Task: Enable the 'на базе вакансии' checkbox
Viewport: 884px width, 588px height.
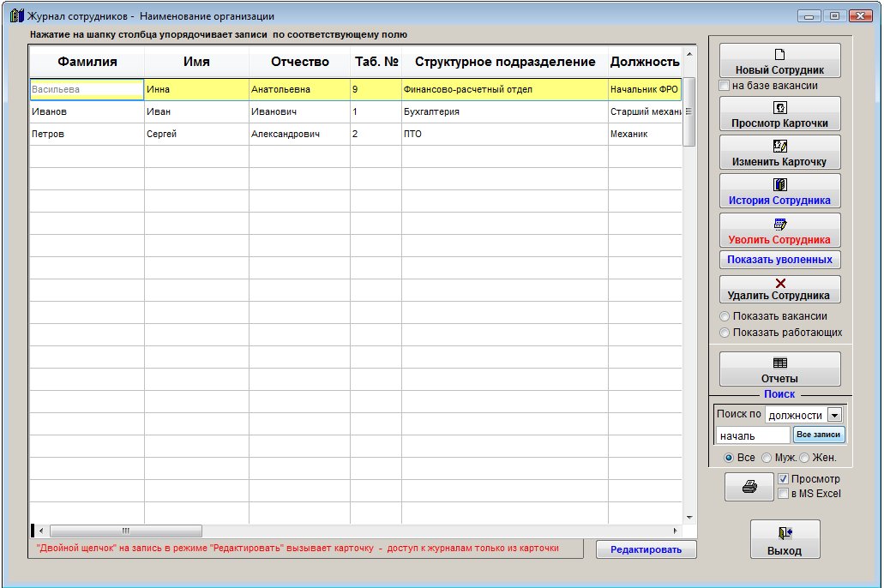Action: pyautogui.click(x=725, y=86)
